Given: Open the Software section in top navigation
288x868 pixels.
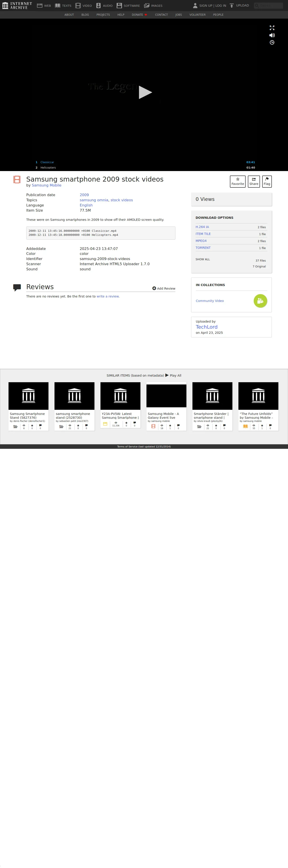Looking at the screenshot, I should coord(128,6).
